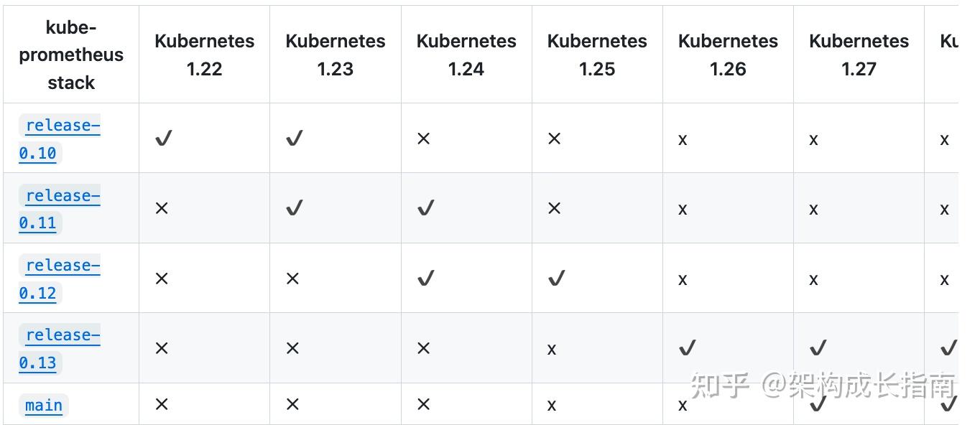Click the Kubernetes 1.25 column header
Image resolution: width=980 pixels, height=425 pixels.
tap(597, 55)
